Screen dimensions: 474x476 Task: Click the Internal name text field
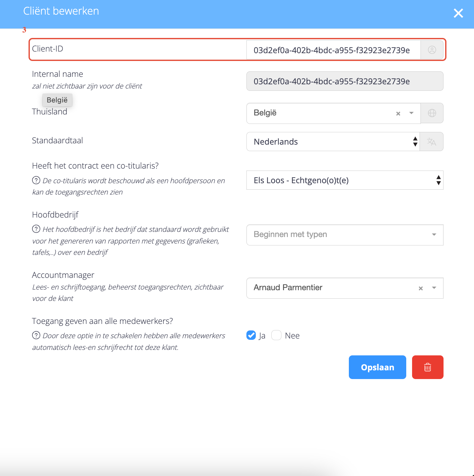(x=345, y=81)
